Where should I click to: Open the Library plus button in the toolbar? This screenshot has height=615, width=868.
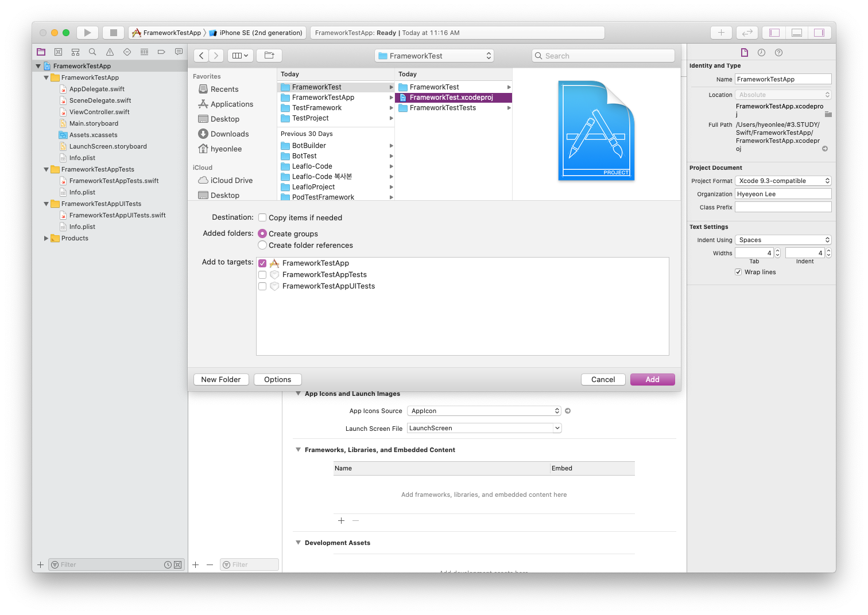pos(721,33)
